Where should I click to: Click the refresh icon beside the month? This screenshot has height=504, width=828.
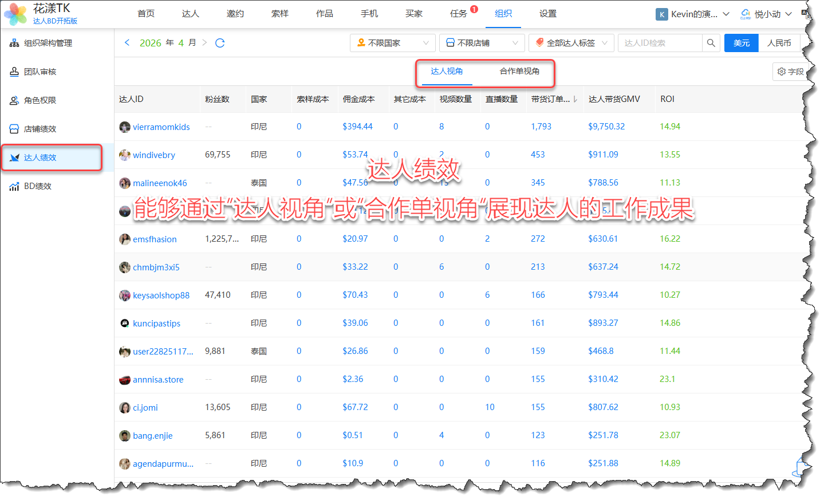(219, 43)
